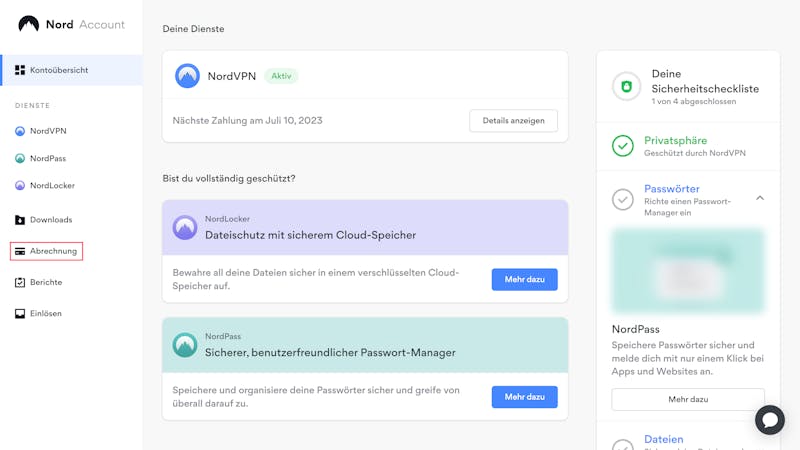Open the Einlösen page
This screenshot has height=450, width=800.
[45, 313]
